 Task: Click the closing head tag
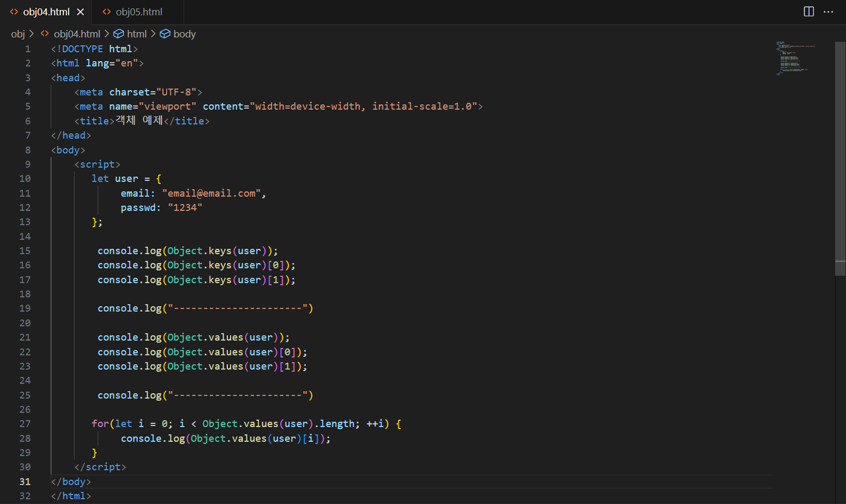(x=71, y=135)
